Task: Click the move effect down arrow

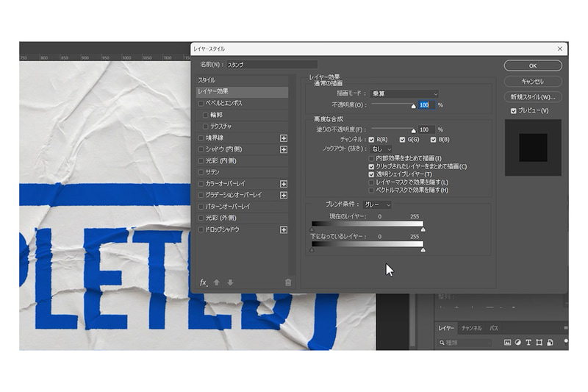Action: [230, 282]
